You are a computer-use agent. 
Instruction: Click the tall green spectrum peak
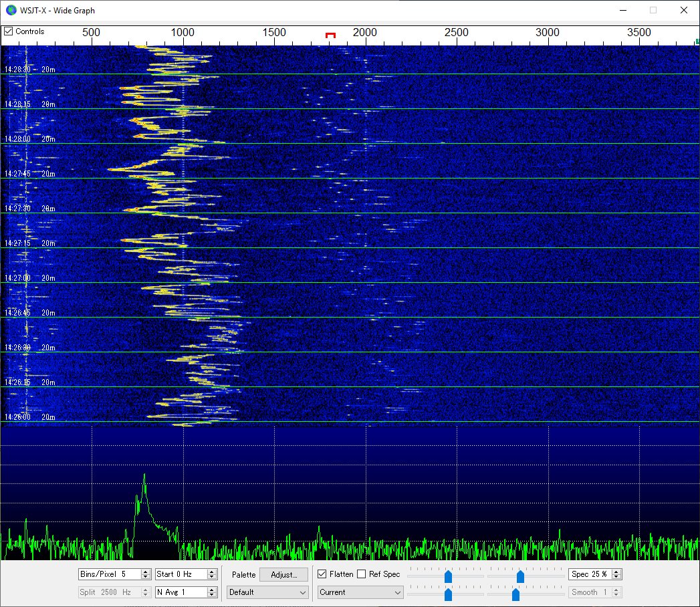[x=144, y=495]
